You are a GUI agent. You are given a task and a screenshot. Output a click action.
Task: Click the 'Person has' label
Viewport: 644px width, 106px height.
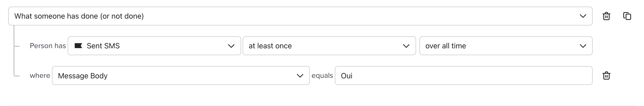48,46
